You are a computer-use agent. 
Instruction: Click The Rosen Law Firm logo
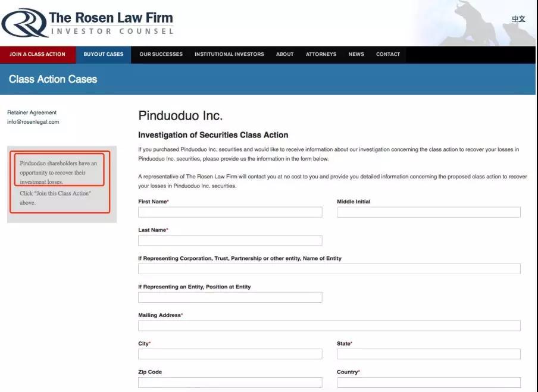(87, 23)
